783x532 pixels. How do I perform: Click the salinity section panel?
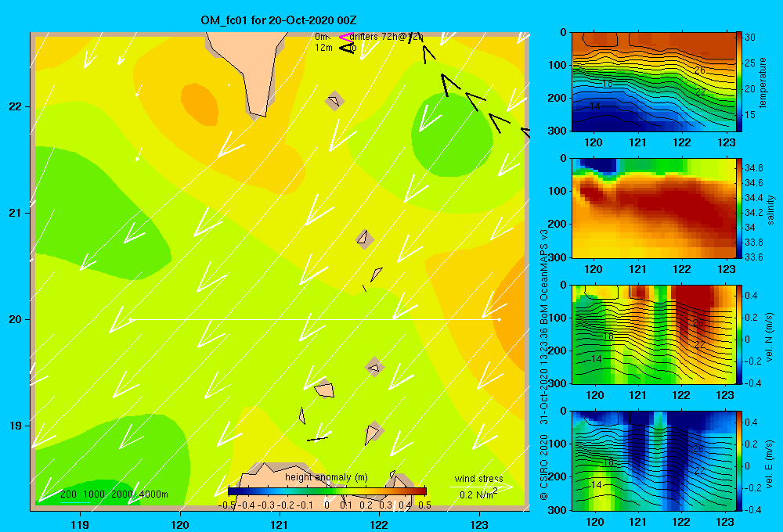(653, 208)
